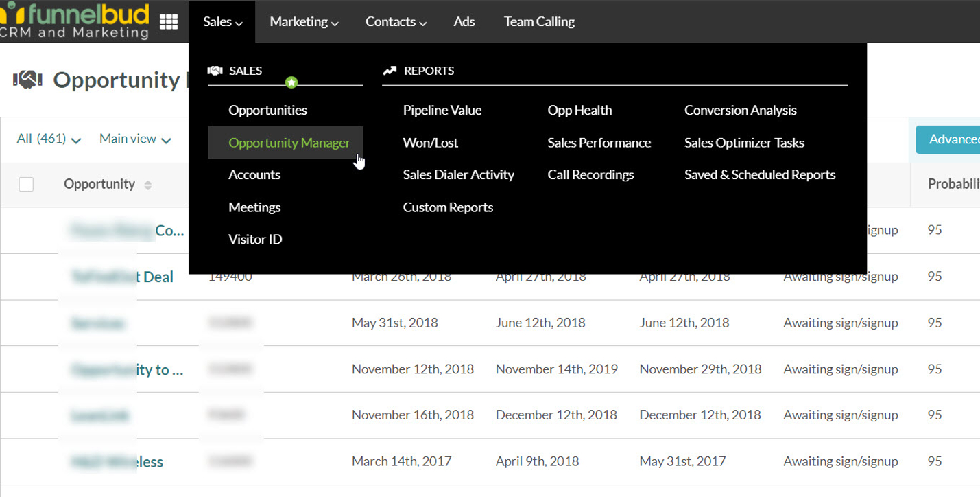The width and height of the screenshot is (980, 497).
Task: Open the Pipeline Value report
Action: [x=442, y=110]
